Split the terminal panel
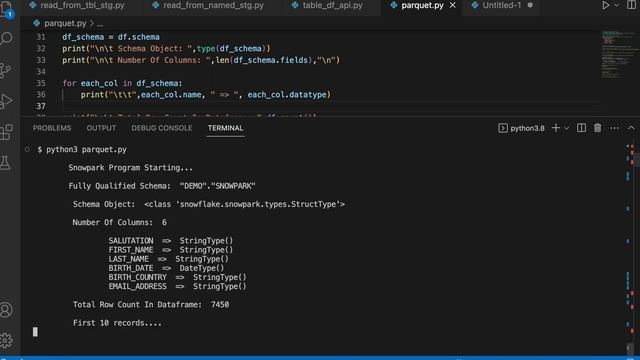640x360 pixels. pyautogui.click(x=581, y=128)
